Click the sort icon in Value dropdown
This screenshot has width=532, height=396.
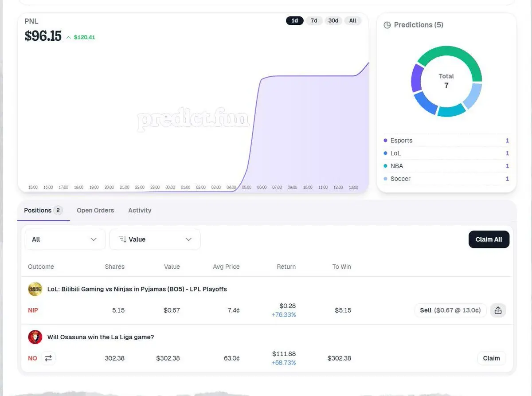coord(123,239)
